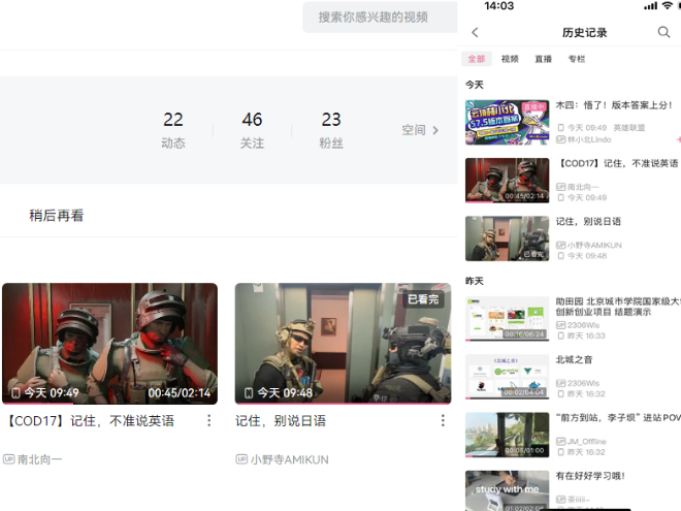
Task: Open live stream thumbnail 木四:悟了!版本答案上分!
Action: click(x=507, y=122)
